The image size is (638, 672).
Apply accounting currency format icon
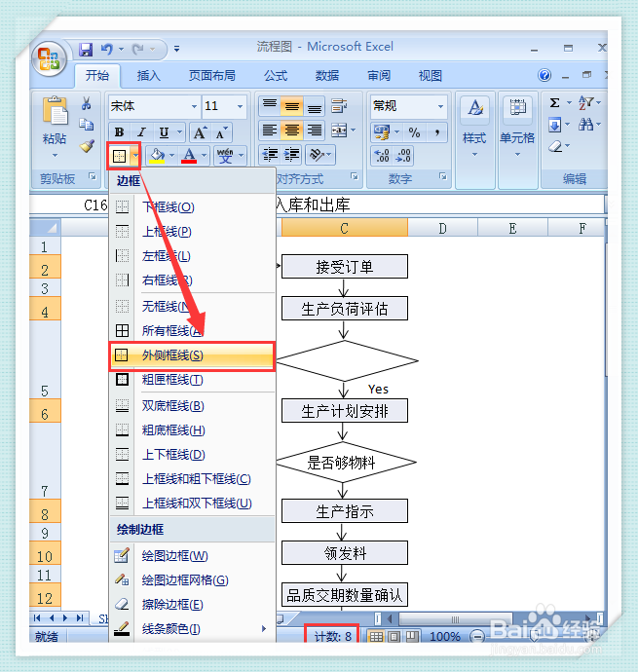click(382, 132)
